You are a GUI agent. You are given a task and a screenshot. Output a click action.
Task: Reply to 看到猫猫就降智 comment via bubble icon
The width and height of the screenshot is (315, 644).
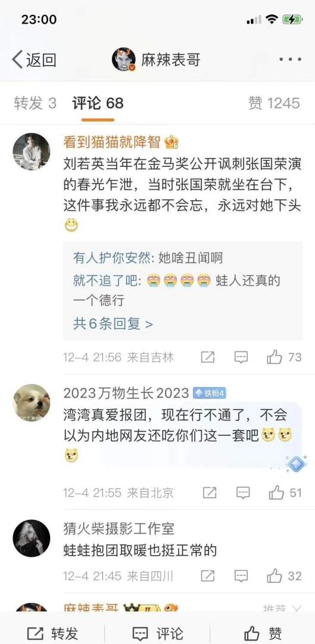[241, 357]
